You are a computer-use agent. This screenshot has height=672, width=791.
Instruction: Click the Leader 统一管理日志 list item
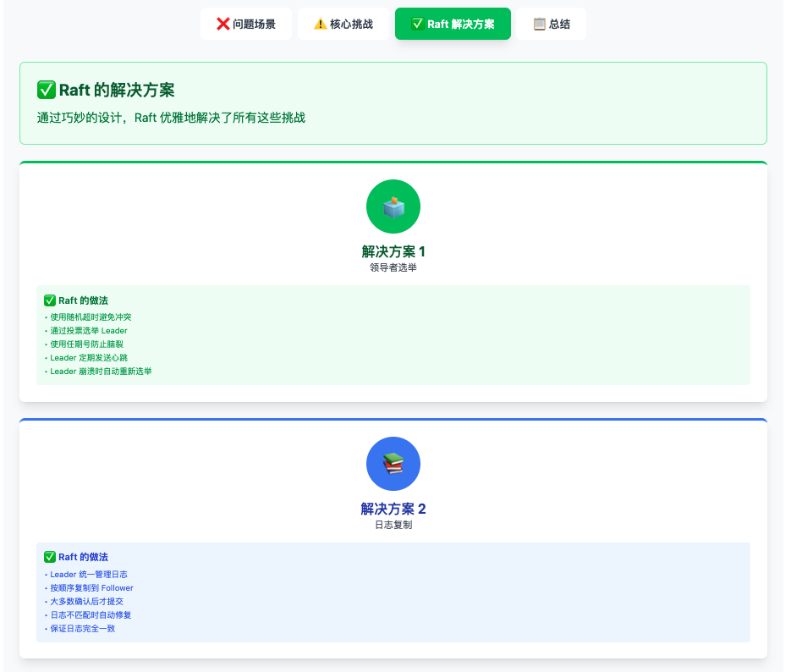[88, 574]
